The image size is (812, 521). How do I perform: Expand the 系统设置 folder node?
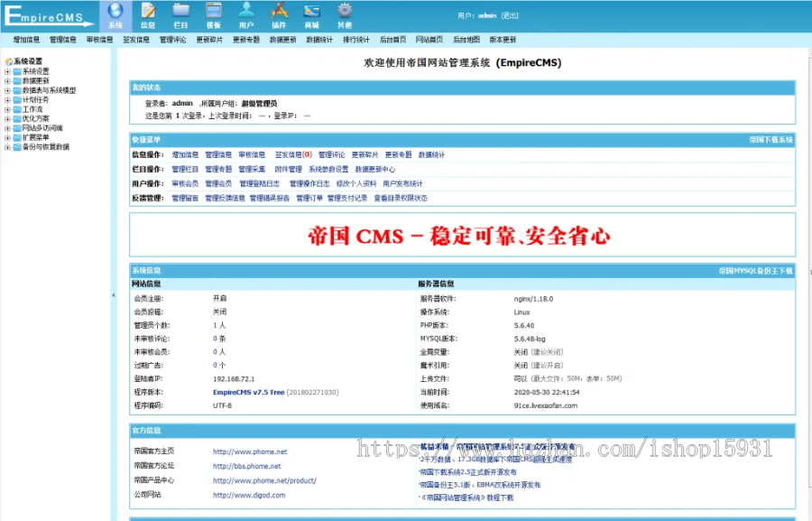coord(7,71)
